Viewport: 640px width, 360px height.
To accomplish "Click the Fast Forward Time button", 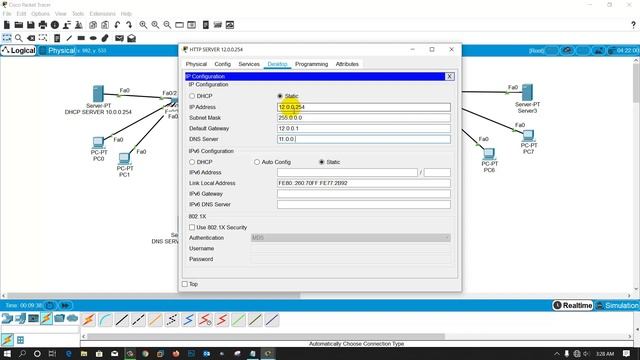I will (65, 305).
